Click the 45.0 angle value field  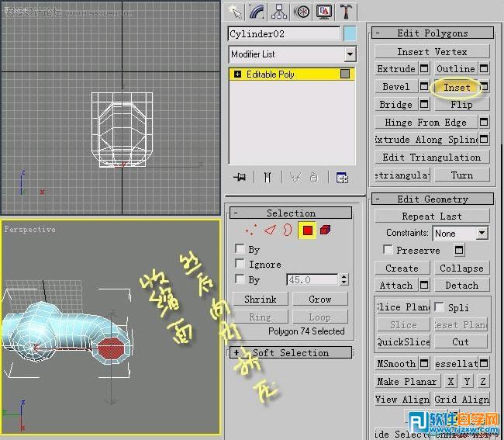(x=312, y=279)
